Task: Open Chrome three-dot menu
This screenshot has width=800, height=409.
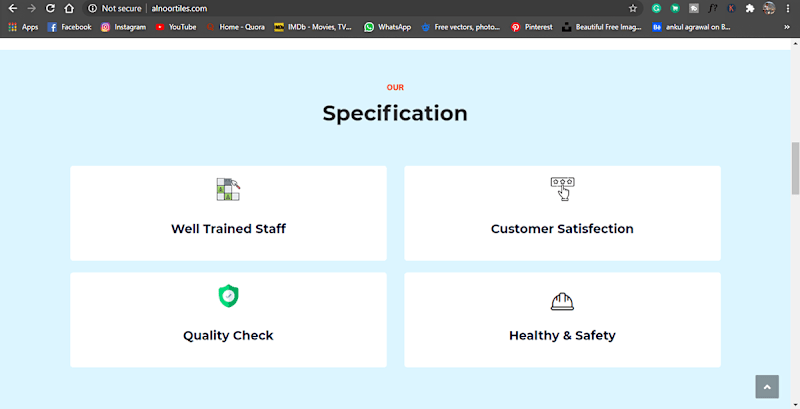Action: (788, 8)
